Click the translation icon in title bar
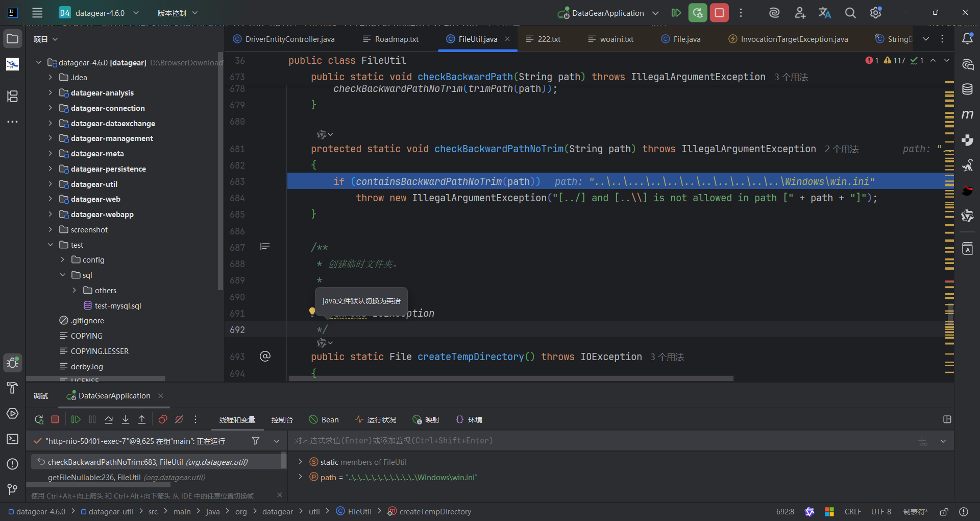This screenshot has height=521, width=980. tap(825, 13)
